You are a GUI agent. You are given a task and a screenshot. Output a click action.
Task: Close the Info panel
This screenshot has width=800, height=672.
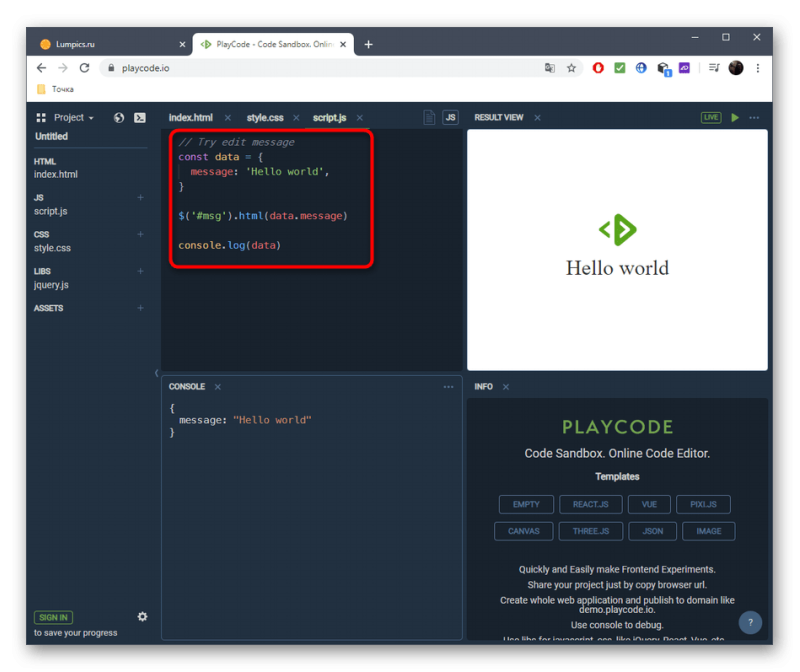tap(506, 387)
